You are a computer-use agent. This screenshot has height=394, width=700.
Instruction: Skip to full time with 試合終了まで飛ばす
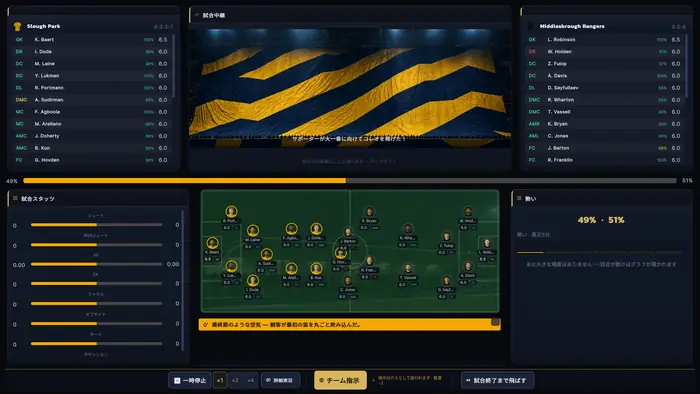497,380
